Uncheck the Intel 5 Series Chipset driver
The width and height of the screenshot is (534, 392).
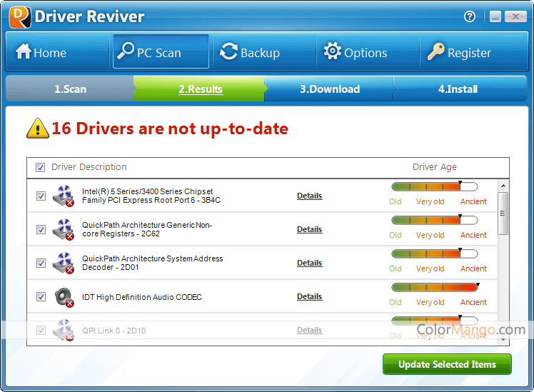[41, 196]
